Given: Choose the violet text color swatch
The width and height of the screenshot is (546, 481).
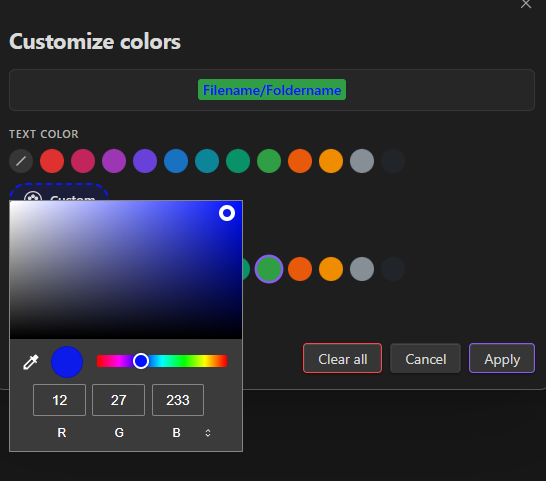Looking at the screenshot, I should pos(145,161).
